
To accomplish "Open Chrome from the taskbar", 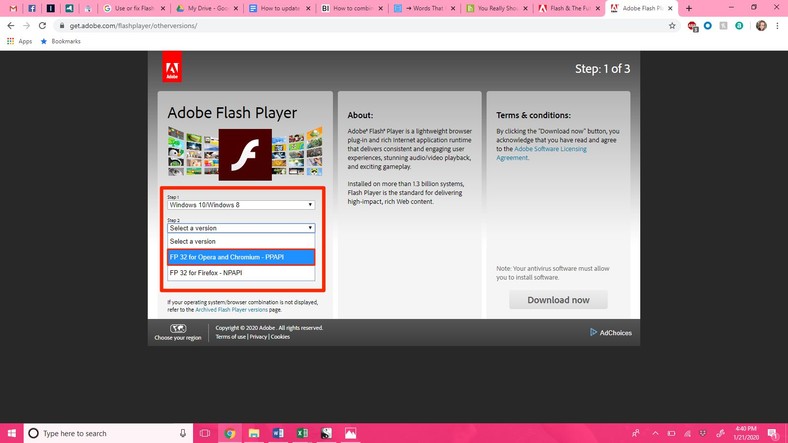I will click(x=230, y=433).
